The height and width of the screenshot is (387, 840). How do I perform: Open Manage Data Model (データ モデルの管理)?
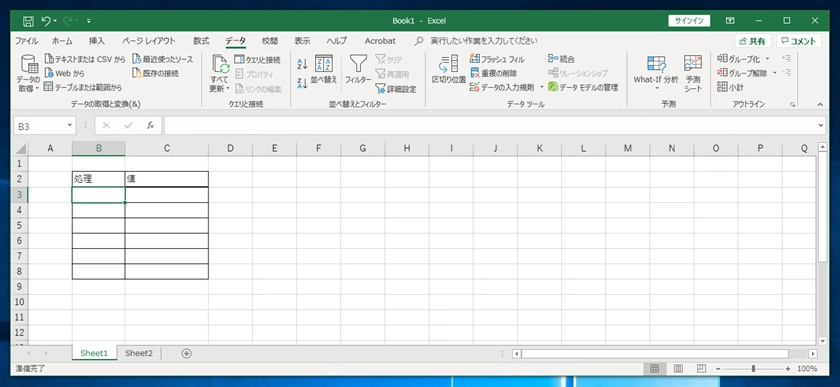coord(583,87)
